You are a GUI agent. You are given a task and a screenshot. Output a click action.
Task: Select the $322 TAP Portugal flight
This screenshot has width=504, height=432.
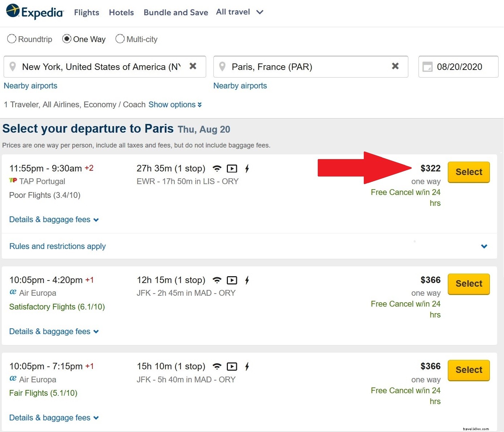coord(468,172)
